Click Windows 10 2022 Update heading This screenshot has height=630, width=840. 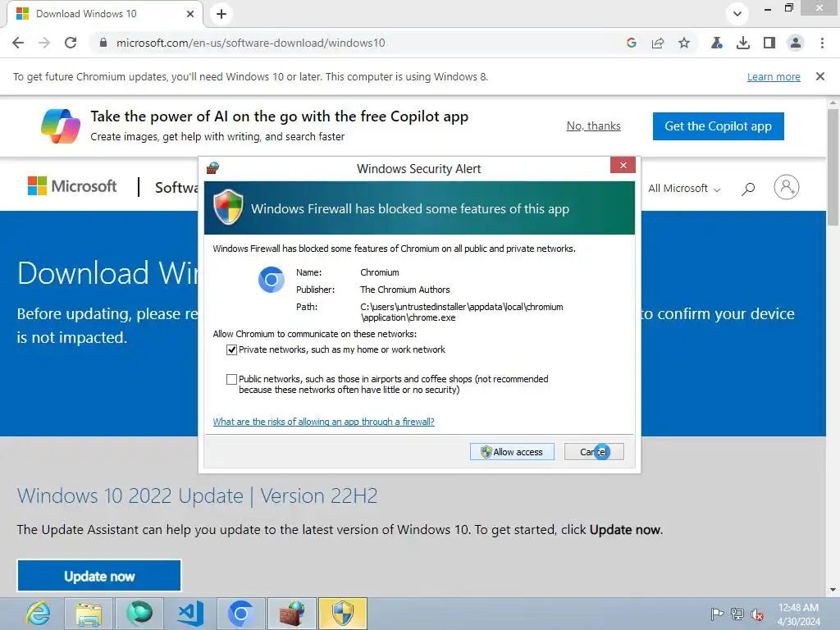[x=197, y=496]
